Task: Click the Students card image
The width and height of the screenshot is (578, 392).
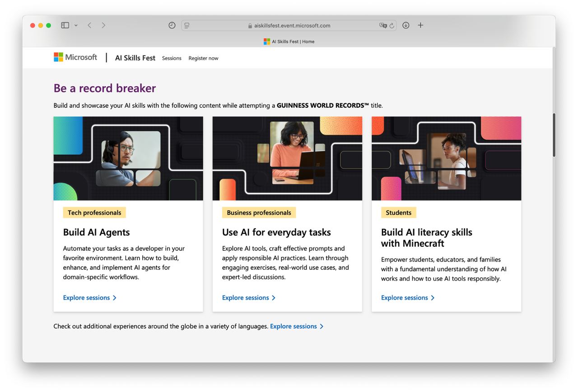Action: (446, 158)
